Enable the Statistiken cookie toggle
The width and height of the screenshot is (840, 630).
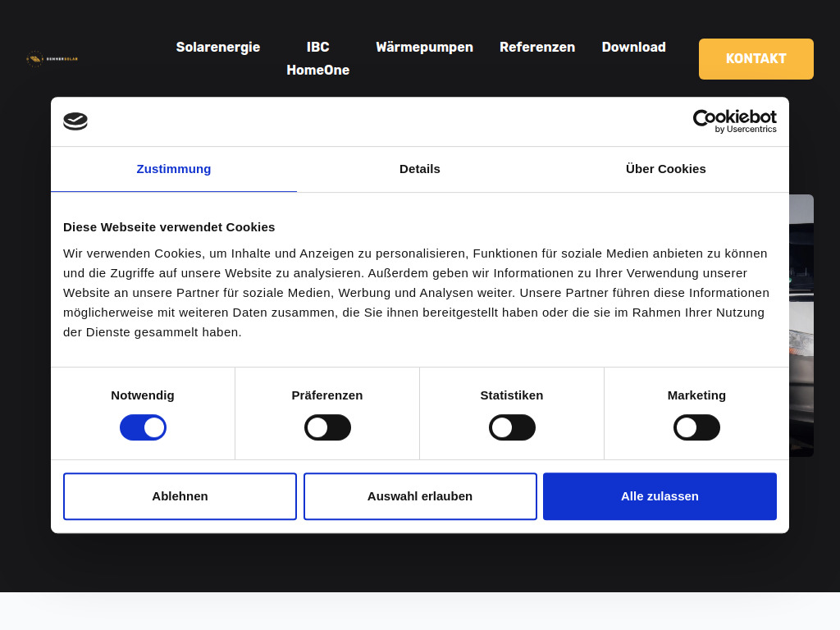pos(512,427)
